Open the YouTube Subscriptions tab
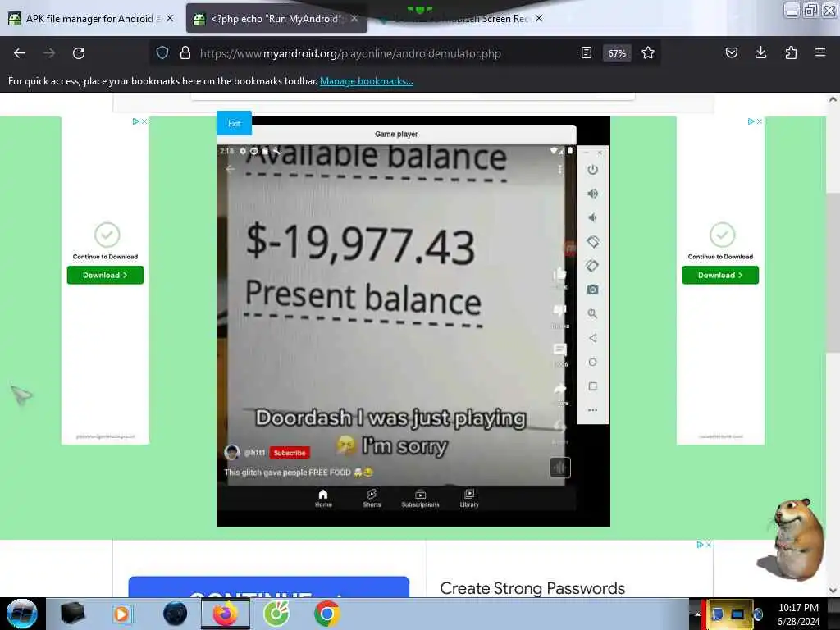Viewport: 840px width, 630px height. 421,498
